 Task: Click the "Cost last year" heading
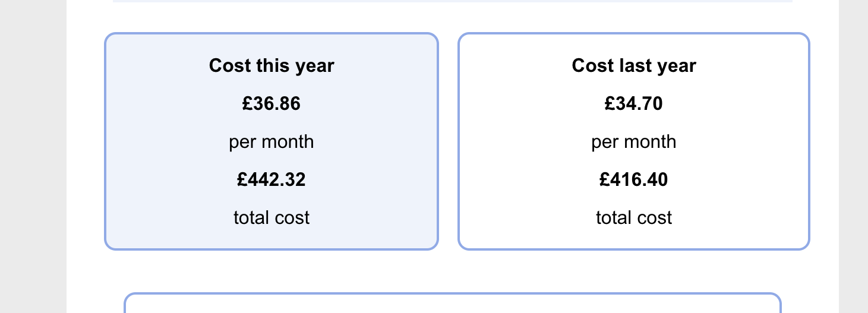[634, 65]
